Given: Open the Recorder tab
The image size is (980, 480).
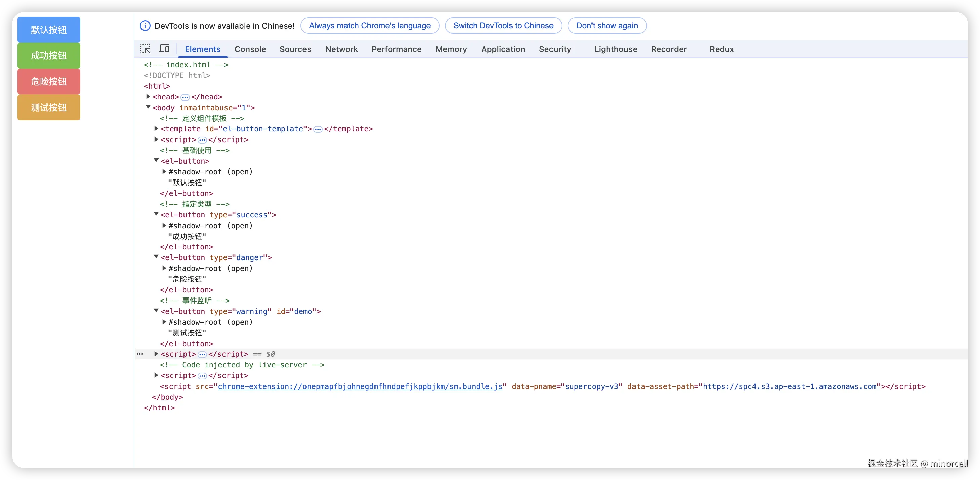Looking at the screenshot, I should click(668, 49).
